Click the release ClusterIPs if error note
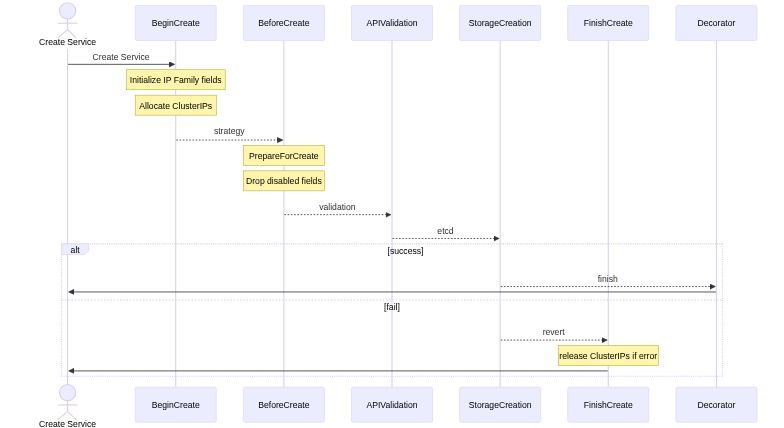Image resolution: width=784 pixels, height=428 pixels. [608, 356]
